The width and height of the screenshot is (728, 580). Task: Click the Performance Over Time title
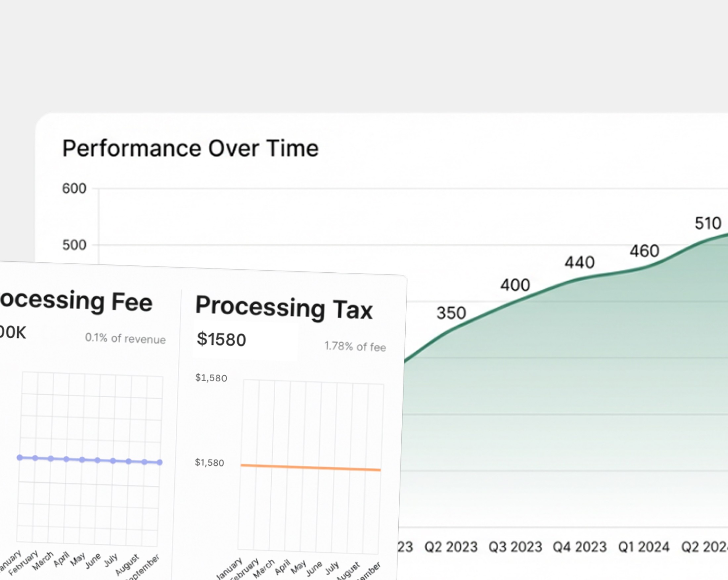(x=191, y=148)
